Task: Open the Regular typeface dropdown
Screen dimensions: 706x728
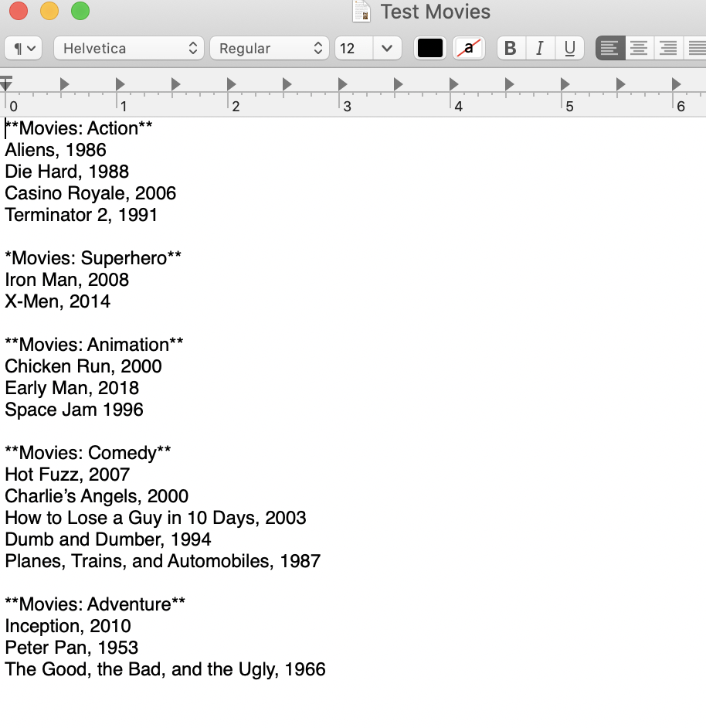Action: [269, 47]
